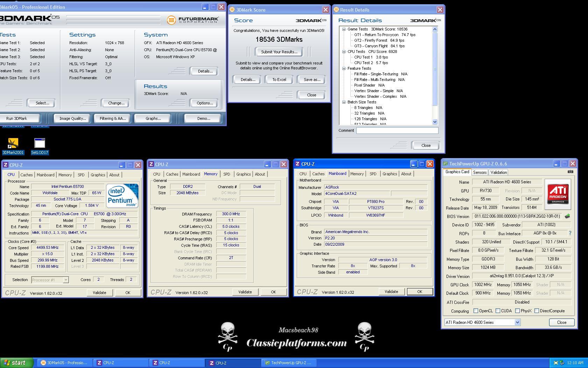Click Change... settings button in 3DMark05

116,103
